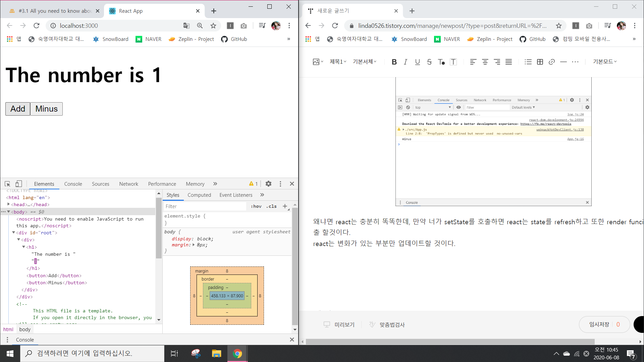This screenshot has height=362, width=644.
Task: Apply strikethrough formatting in Tistory editor
Action: click(429, 62)
